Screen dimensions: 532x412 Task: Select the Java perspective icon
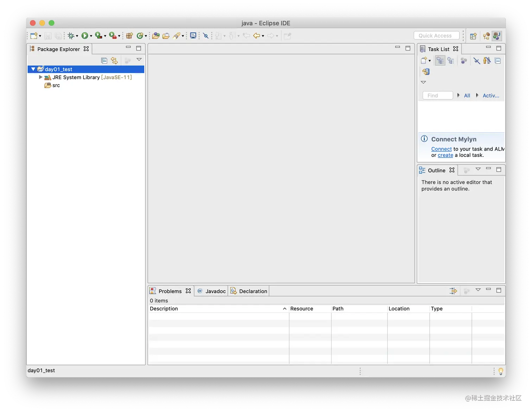[496, 36]
